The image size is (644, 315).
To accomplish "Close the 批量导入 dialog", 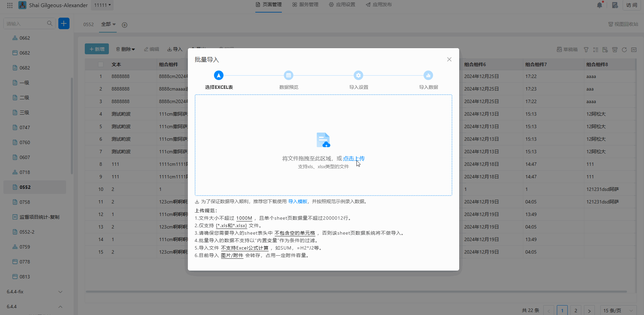I will 449,59.
